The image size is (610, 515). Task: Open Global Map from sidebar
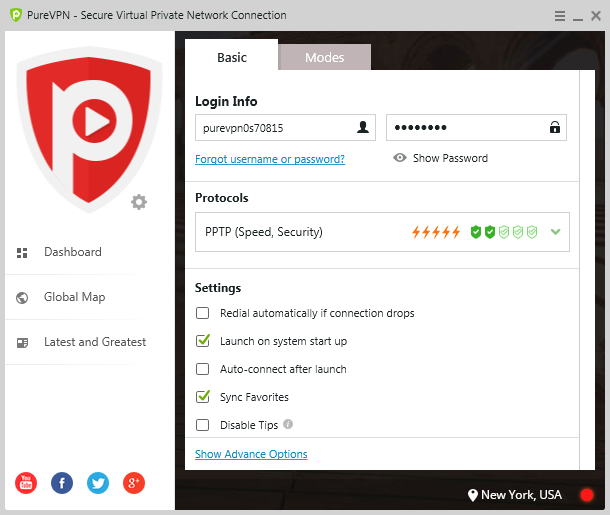click(74, 297)
